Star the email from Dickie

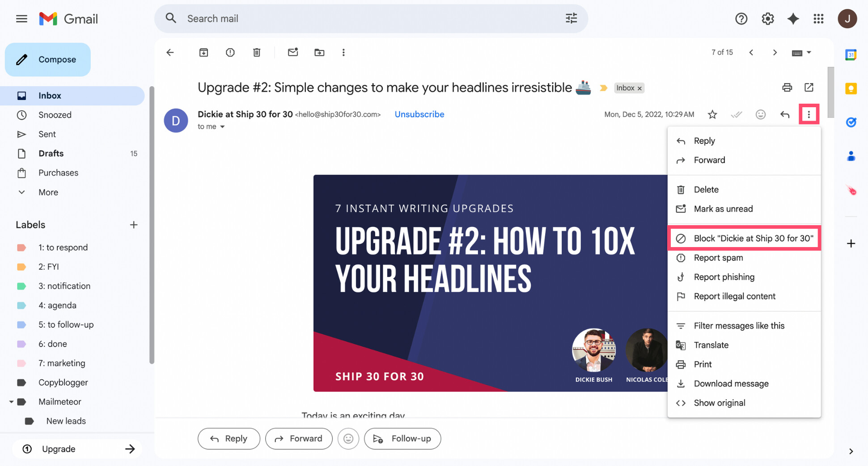point(712,114)
